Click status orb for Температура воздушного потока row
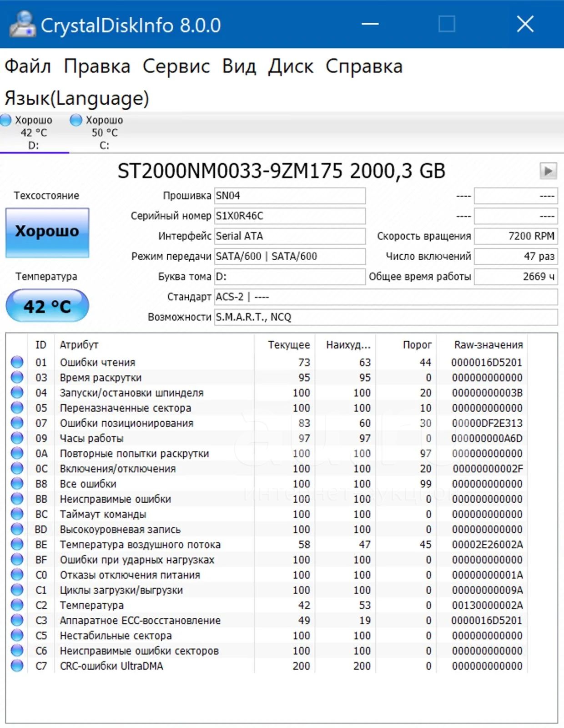Screen dimensions: 564x728 (x=17, y=544)
